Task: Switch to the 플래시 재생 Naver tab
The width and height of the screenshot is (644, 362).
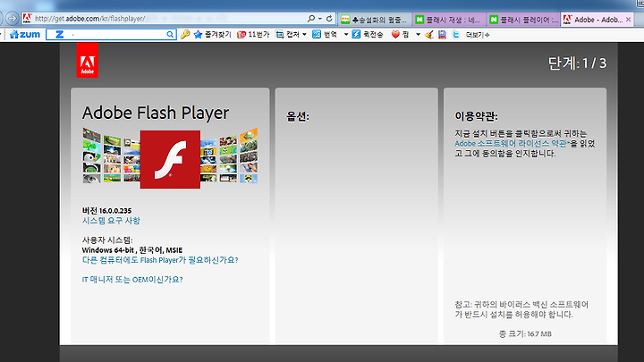Action: click(449, 20)
